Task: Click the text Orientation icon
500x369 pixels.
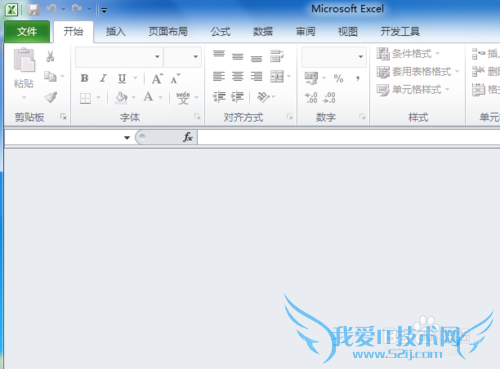Action: 263,97
